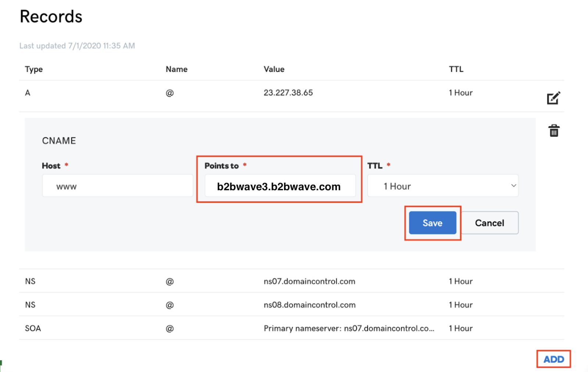This screenshot has height=372, width=588.
Task: Click the Host field label
Action: [x=51, y=166]
